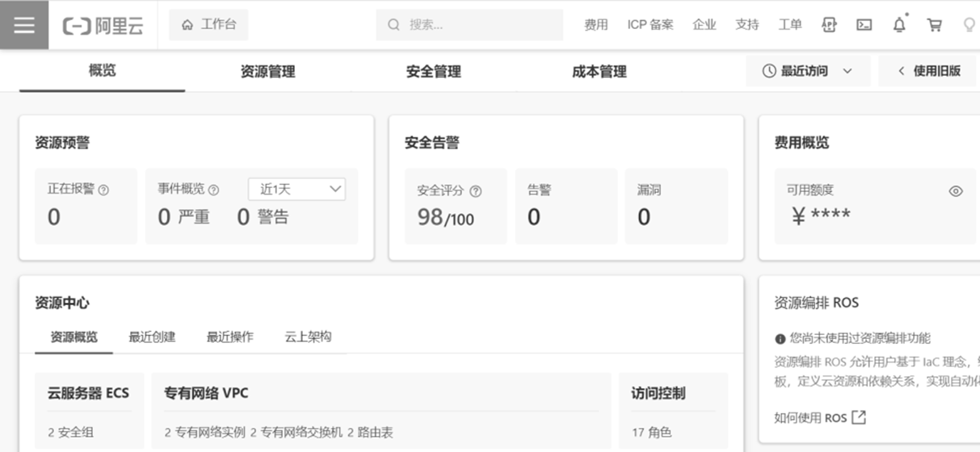This screenshot has height=452, width=980.
Task: Expand the 最近访问 dropdown
Action: coord(808,71)
